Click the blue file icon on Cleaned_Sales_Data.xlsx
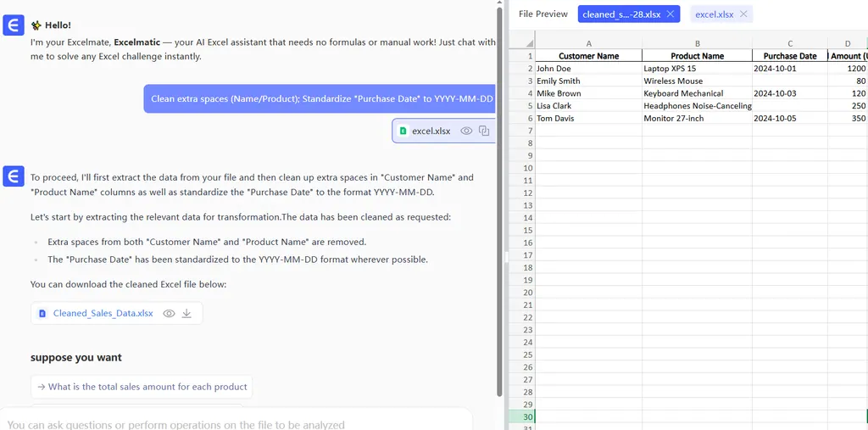Viewport: 868px width, 430px height. click(42, 313)
